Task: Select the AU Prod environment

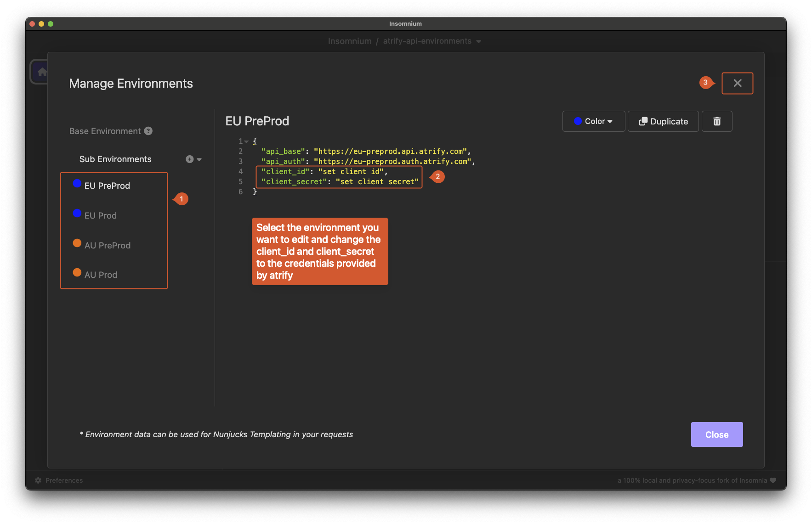Action: [x=101, y=275]
